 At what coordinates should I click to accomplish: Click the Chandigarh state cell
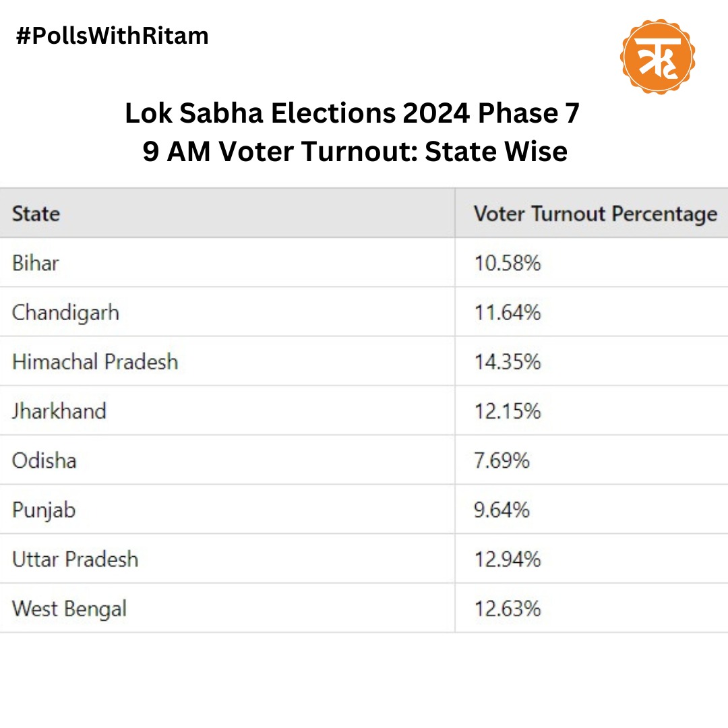[65, 313]
